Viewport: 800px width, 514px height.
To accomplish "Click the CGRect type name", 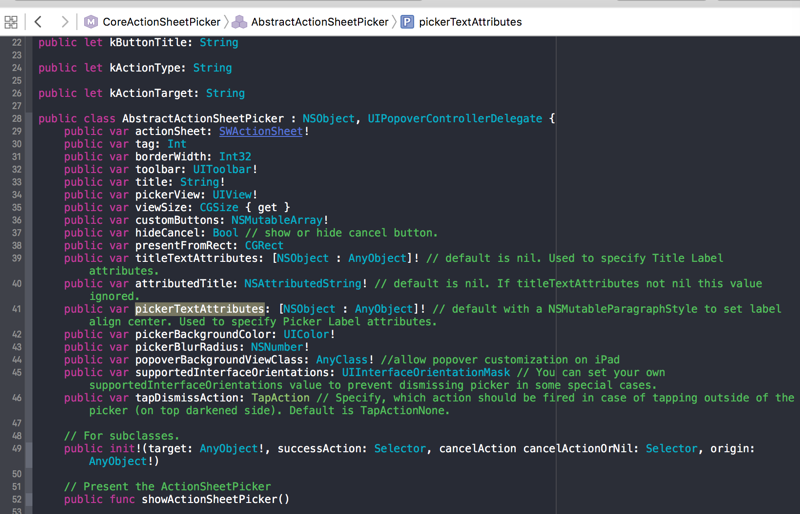I will [x=264, y=246].
